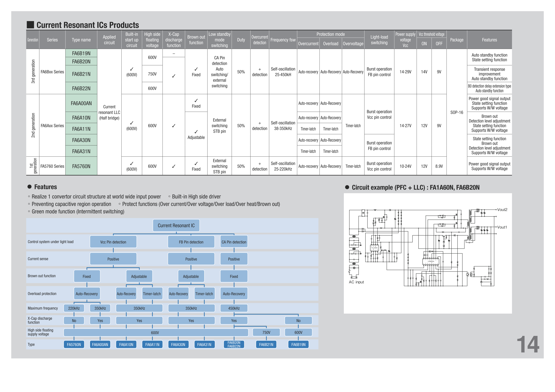Click the FA5760N type box in the diagram
555x392 pixels.
click(x=74, y=344)
